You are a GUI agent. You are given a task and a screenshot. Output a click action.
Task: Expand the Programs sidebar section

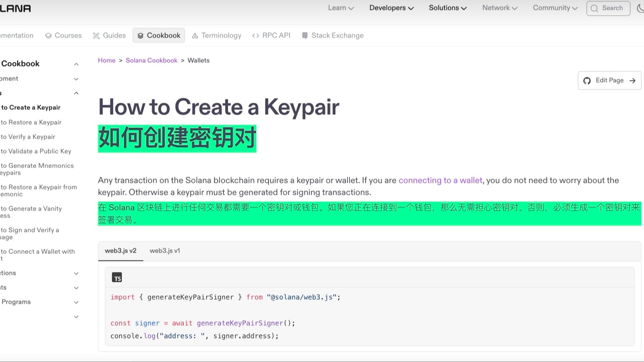pyautogui.click(x=76, y=302)
